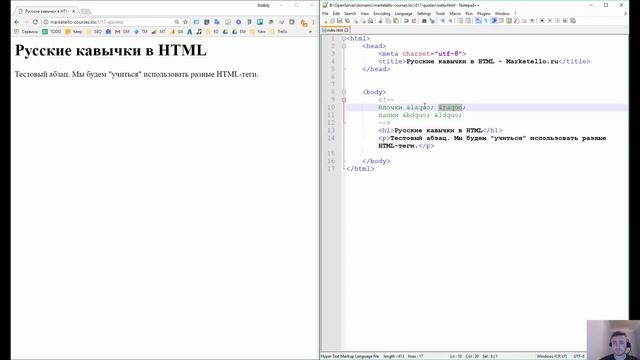Open the Encoding menu
The width and height of the screenshot is (640, 360).
pos(382,13)
